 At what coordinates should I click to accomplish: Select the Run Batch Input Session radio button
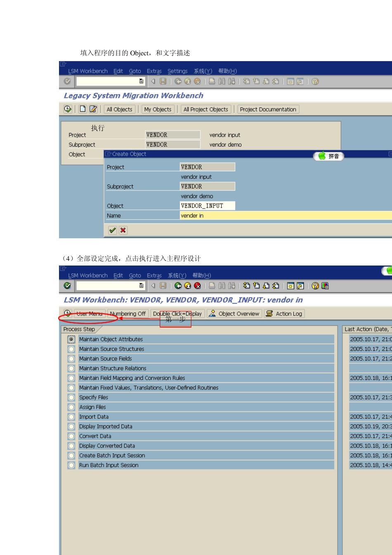point(71,465)
